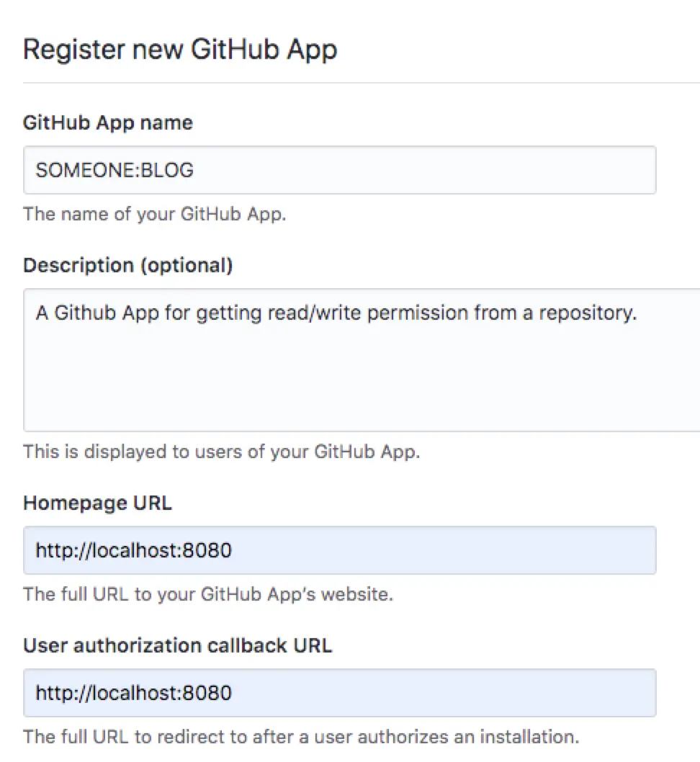Click the word "read/write" in the description
The width and height of the screenshot is (700, 762).
pos(300,313)
